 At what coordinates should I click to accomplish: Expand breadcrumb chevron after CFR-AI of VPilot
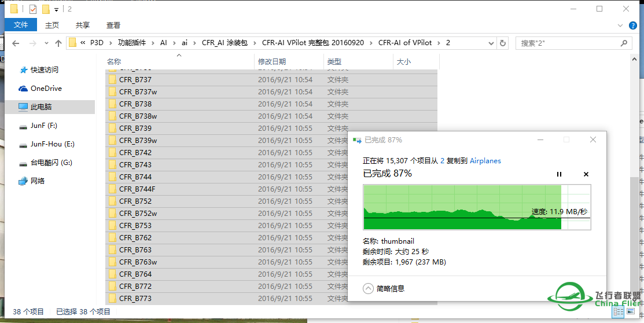click(x=440, y=43)
